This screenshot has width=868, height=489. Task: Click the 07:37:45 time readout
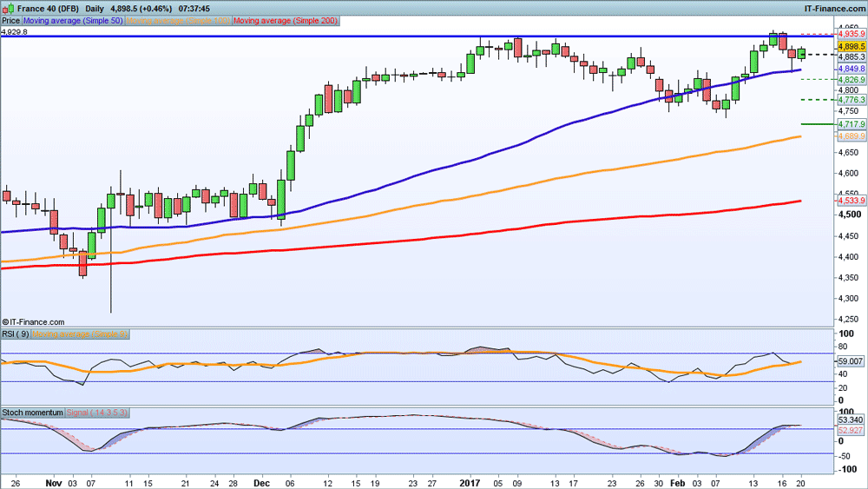click(194, 9)
